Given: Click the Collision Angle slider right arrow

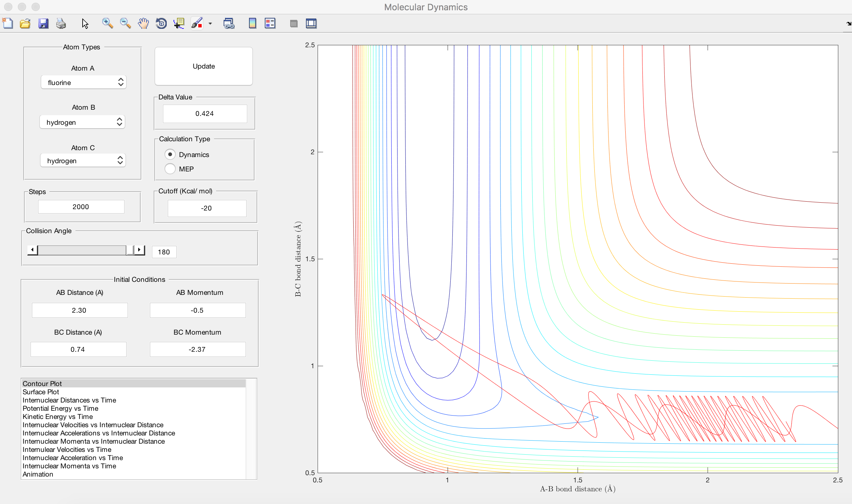Looking at the screenshot, I should 139,250.
